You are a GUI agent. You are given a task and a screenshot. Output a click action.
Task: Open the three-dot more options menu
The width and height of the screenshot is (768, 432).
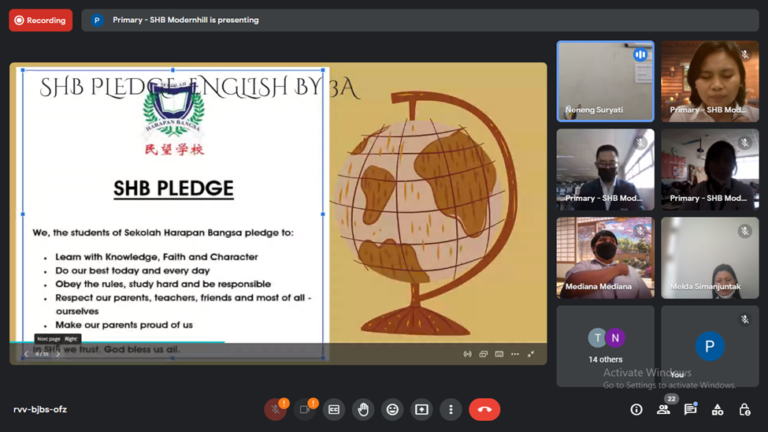click(451, 409)
